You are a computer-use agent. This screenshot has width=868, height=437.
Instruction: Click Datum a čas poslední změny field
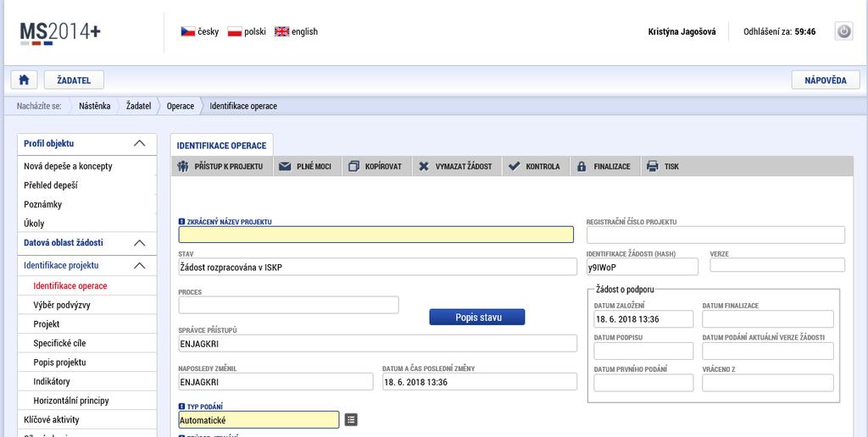pos(480,382)
